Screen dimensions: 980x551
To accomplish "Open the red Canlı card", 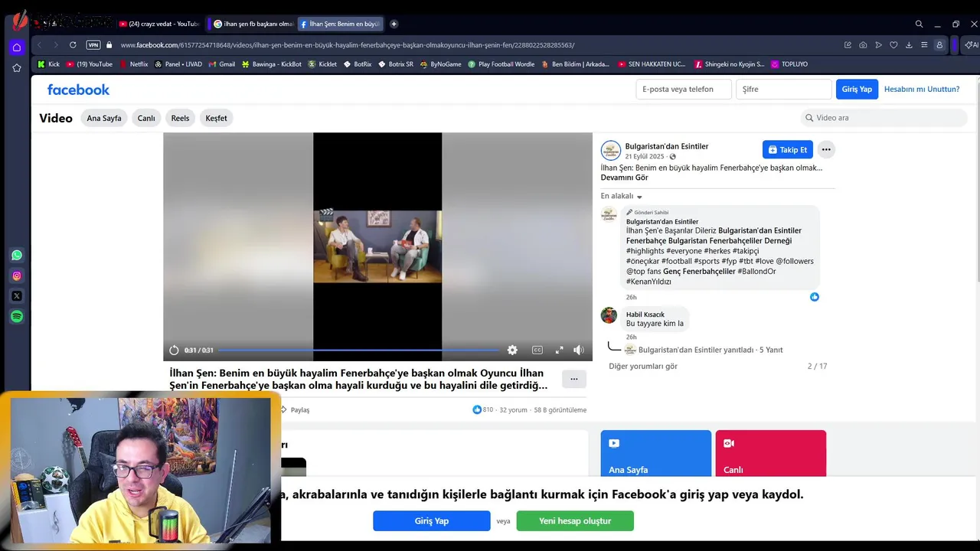I will click(770, 453).
